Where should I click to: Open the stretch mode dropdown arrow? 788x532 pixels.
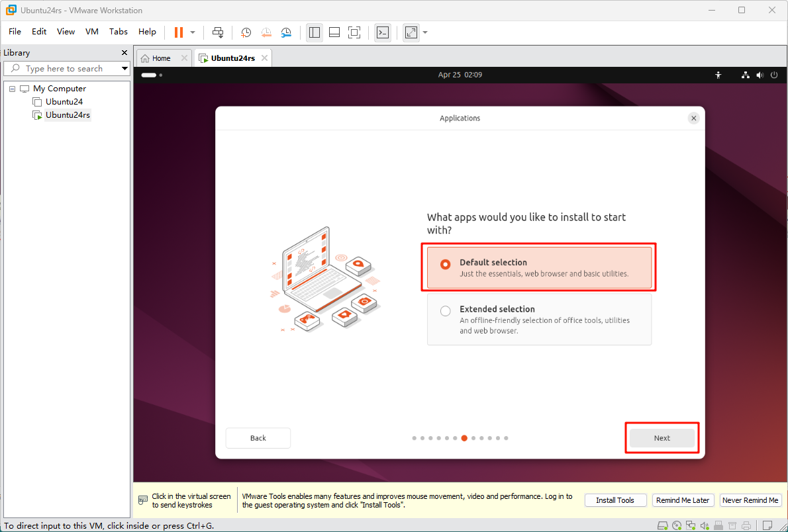(425, 32)
